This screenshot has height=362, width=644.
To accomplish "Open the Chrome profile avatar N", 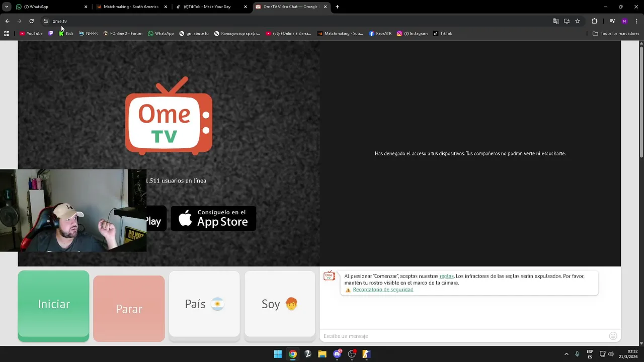I will [x=624, y=21].
